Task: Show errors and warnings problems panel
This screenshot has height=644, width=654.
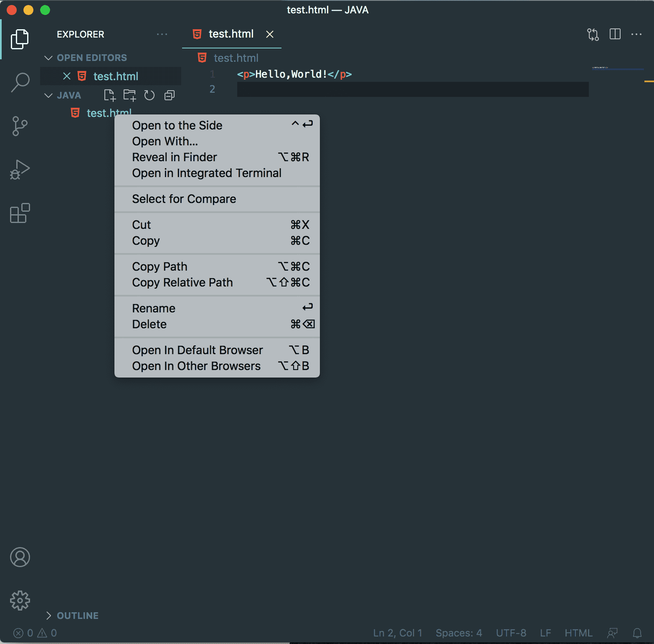Action: click(35, 633)
